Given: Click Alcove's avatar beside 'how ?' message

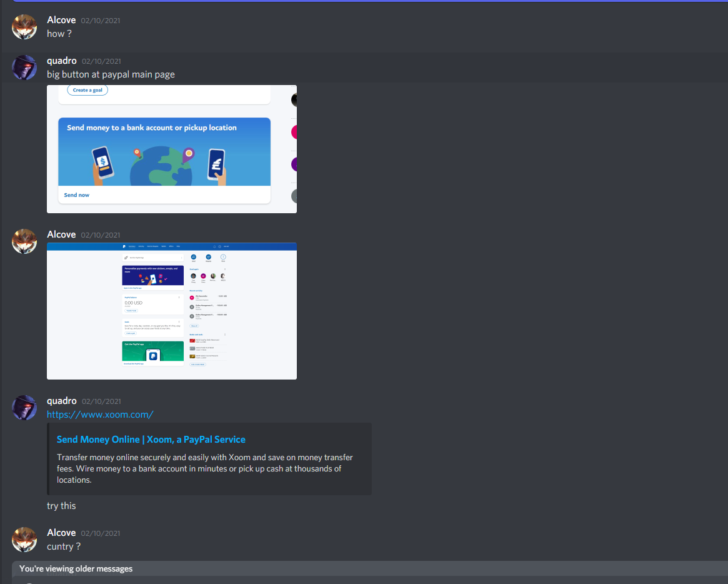Looking at the screenshot, I should point(24,26).
